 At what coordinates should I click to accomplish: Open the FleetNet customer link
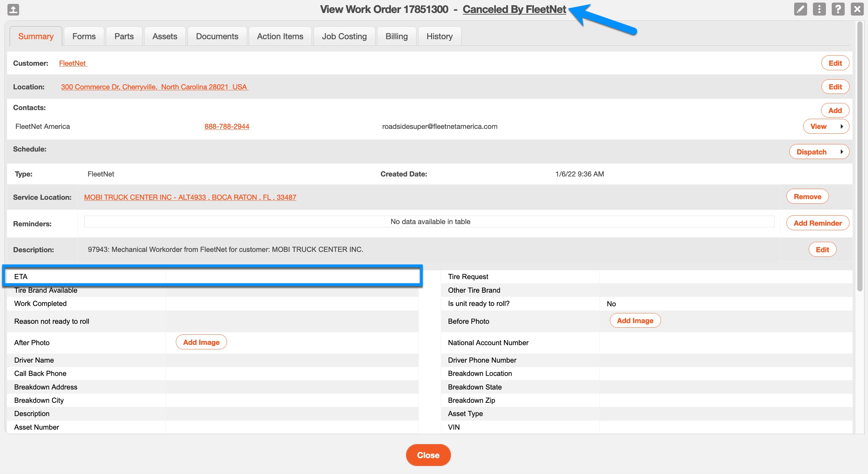click(x=73, y=63)
